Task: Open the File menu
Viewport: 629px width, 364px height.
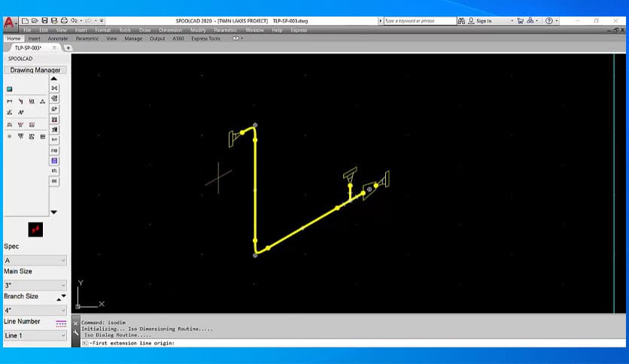Action: point(27,30)
